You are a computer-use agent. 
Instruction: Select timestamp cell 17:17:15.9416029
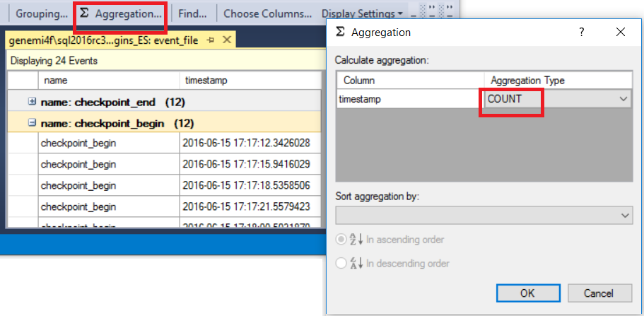click(250, 165)
